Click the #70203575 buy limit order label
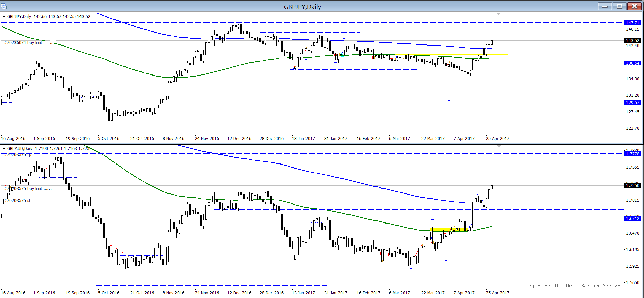The height and width of the screenshot is (298, 644). [28, 189]
